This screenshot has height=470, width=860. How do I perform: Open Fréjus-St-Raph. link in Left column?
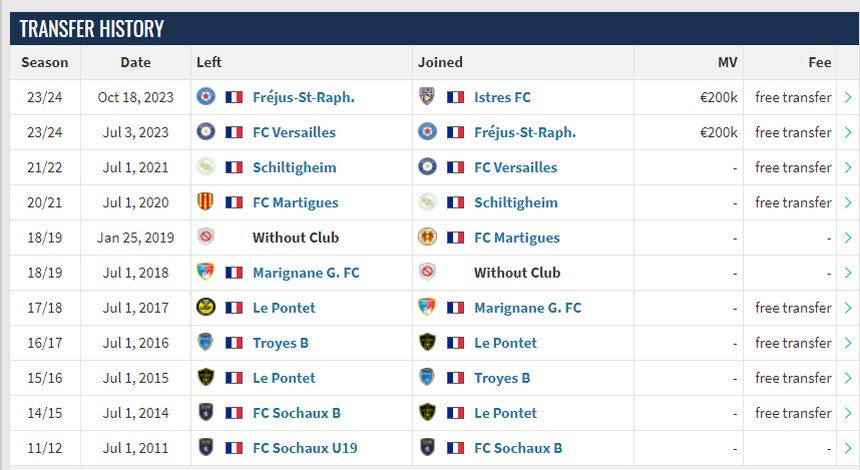coord(303,97)
